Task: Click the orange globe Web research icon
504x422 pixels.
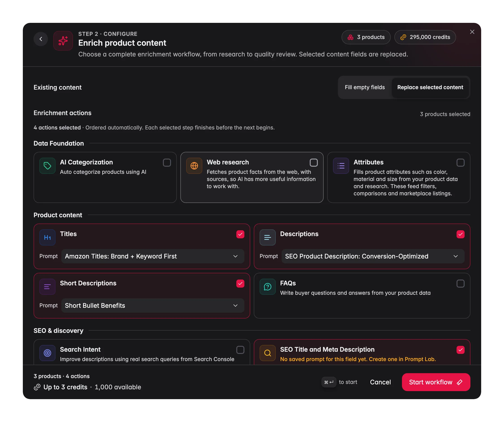Action: tap(194, 166)
